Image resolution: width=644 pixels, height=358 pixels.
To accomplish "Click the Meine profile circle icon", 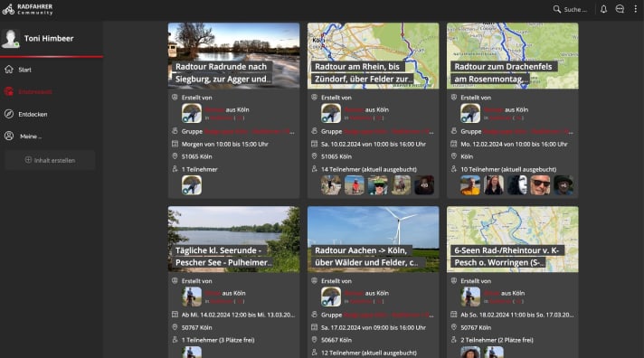I will point(9,136).
